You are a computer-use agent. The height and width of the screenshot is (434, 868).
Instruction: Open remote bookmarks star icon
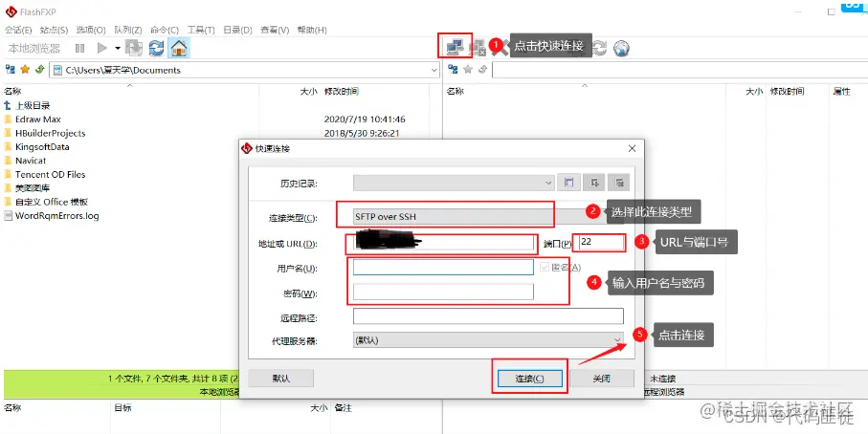point(468,70)
